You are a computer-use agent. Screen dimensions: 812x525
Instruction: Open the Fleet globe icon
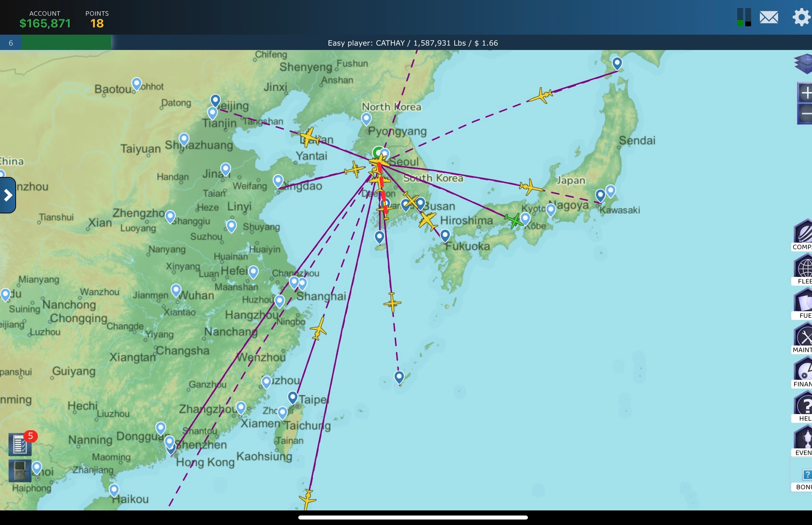click(803, 269)
